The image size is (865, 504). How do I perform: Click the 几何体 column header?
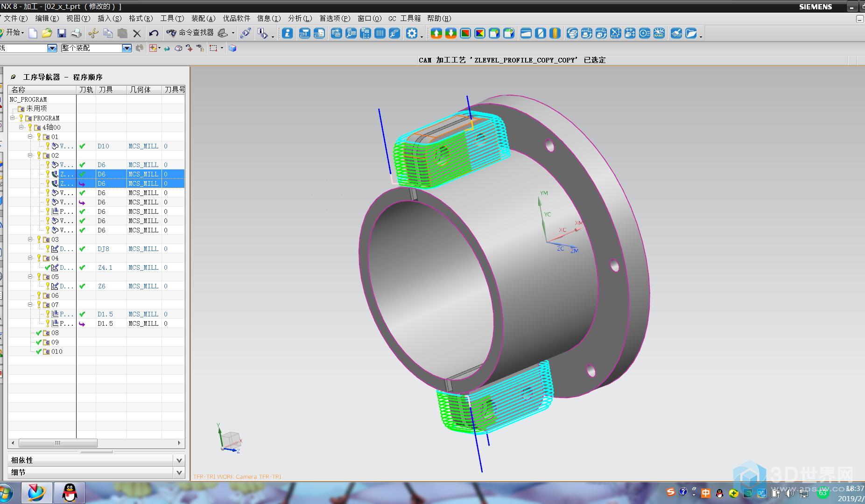tap(144, 90)
